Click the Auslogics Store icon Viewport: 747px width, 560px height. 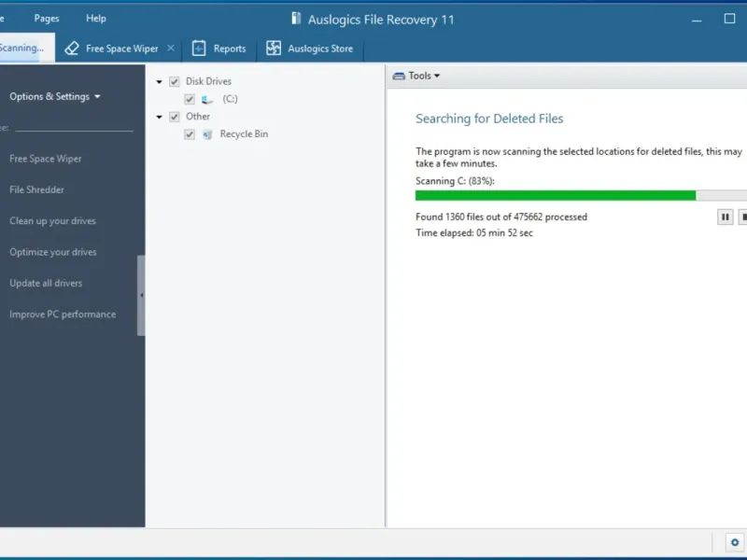[274, 49]
